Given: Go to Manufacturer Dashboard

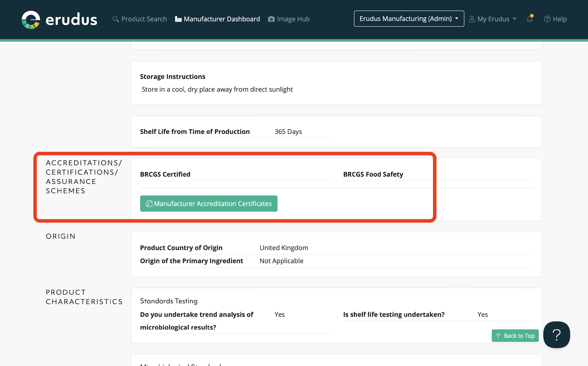Looking at the screenshot, I should (x=222, y=19).
